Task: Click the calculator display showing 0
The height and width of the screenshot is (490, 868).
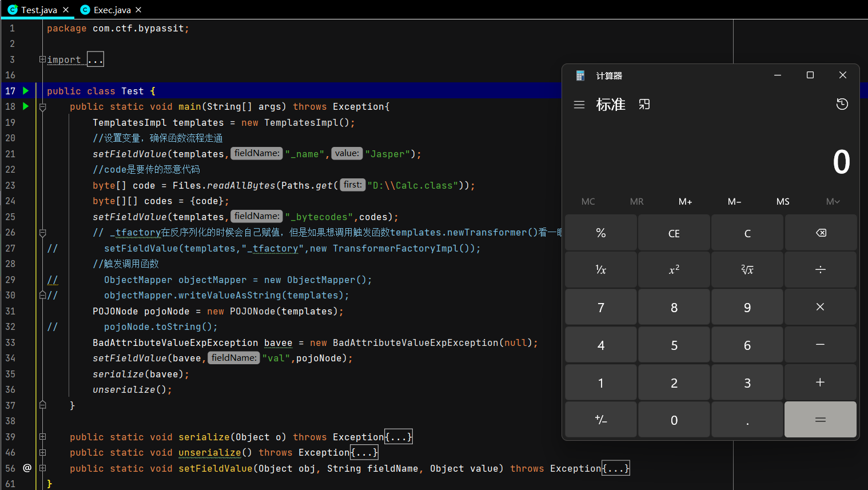Action: (841, 162)
